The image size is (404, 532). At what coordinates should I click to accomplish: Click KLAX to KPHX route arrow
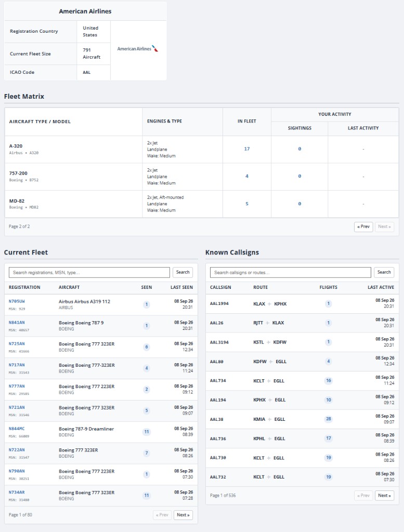click(x=269, y=304)
